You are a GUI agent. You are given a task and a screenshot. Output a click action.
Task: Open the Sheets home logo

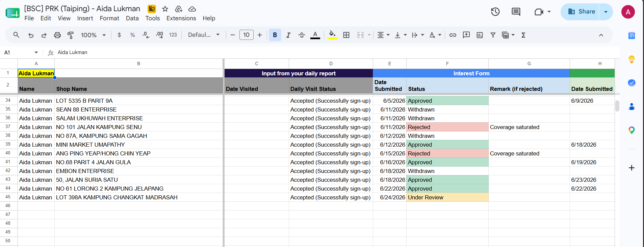point(12,13)
